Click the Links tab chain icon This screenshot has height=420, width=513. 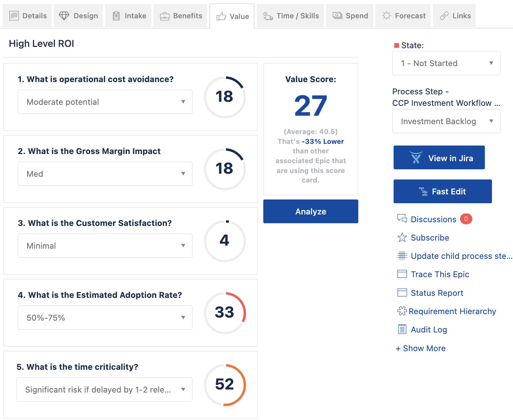pos(444,16)
